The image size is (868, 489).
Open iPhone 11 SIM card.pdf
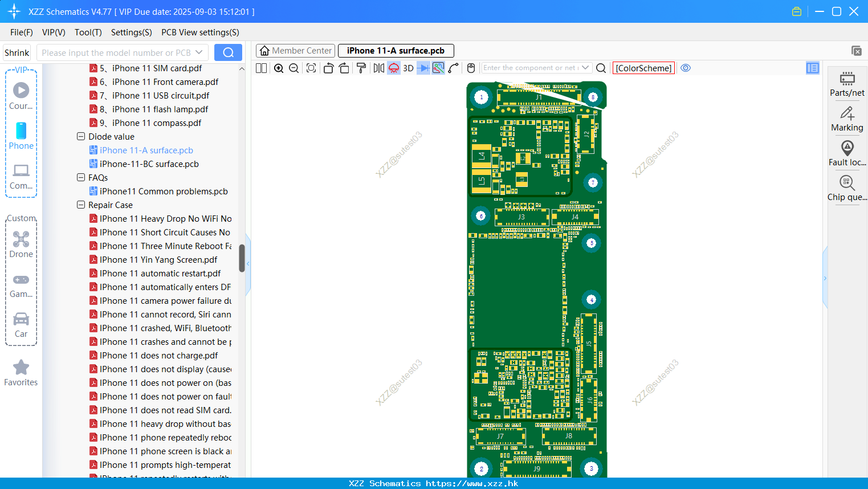(146, 68)
